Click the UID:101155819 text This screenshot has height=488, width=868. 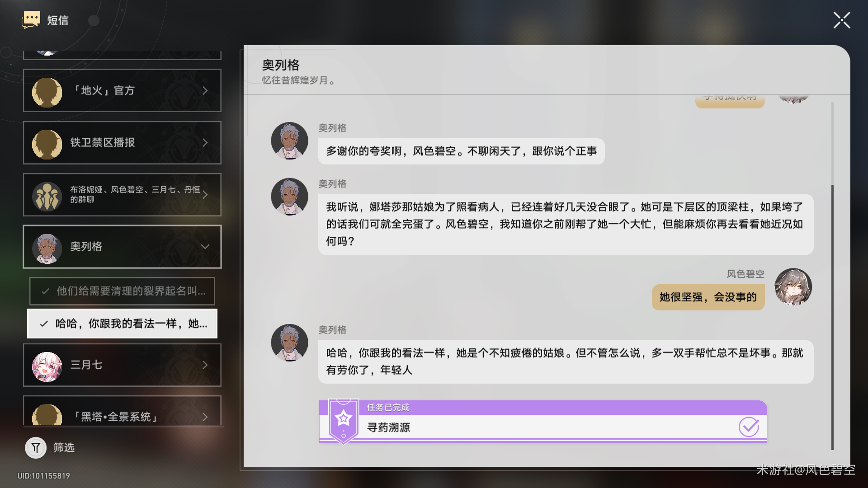[44, 476]
